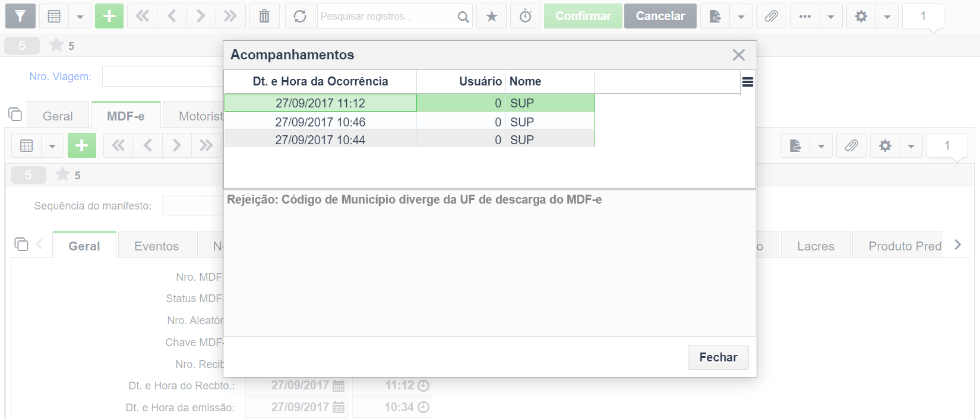Viewport: 980px width, 419px height.
Task: Open settings gear in top toolbar
Action: pos(861,16)
